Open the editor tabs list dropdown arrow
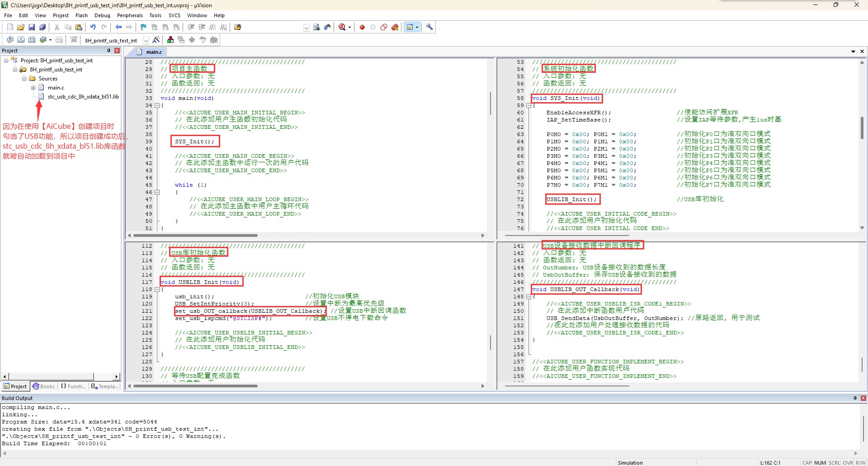 [853, 52]
